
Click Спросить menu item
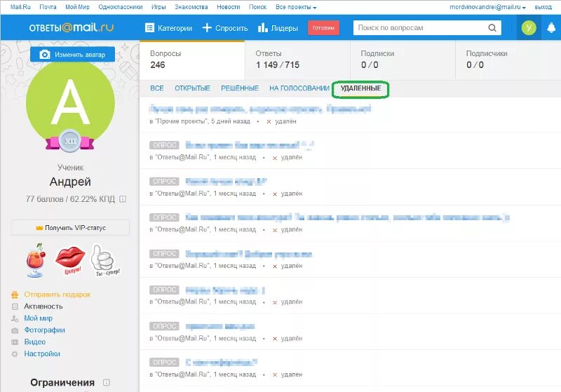tap(231, 28)
